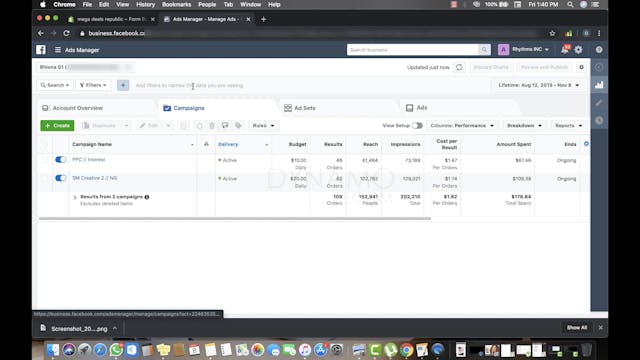
Task: Collapse the right sidebar with the arrow icon
Action: pos(599,67)
